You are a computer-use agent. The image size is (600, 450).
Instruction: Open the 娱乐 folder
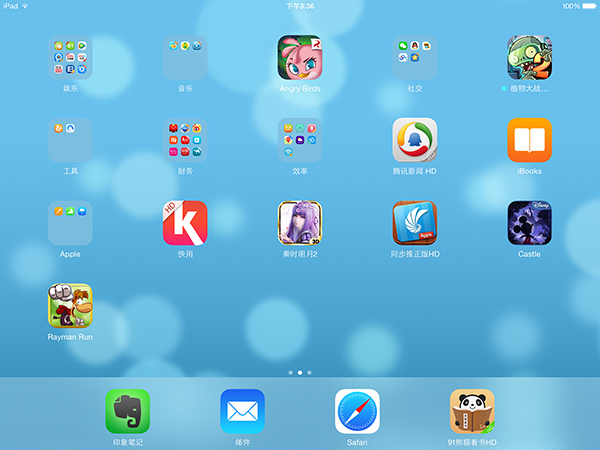click(x=70, y=57)
